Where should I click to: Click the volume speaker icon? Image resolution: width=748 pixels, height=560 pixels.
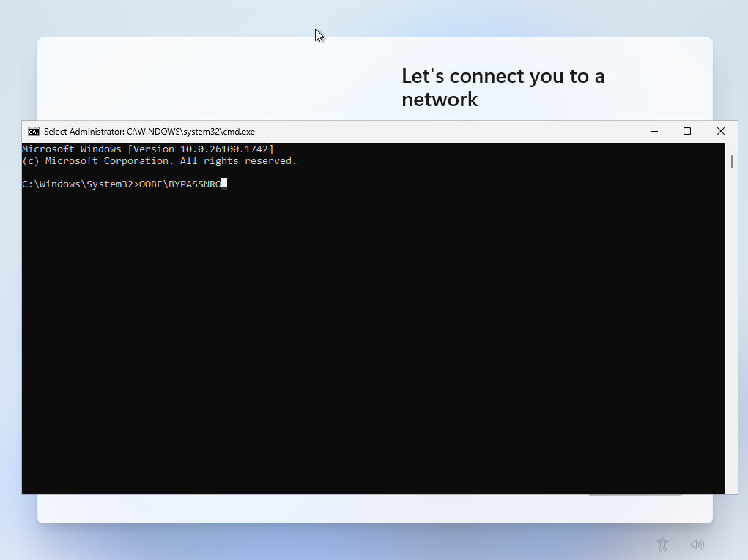pyautogui.click(x=697, y=545)
